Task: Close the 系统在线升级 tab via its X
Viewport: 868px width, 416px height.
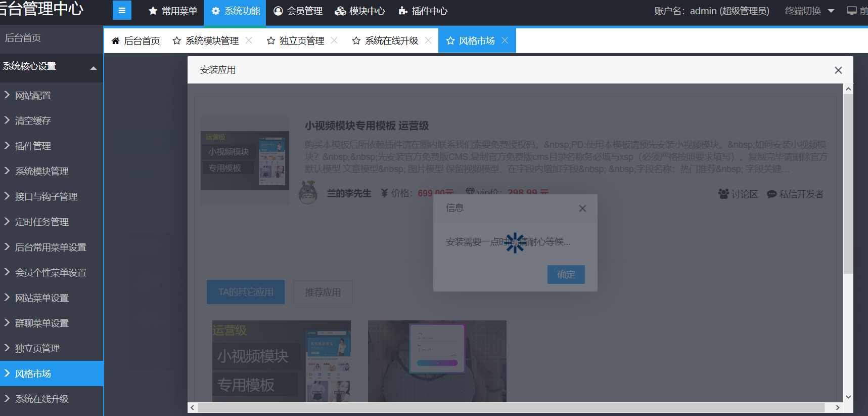Action: pos(428,40)
